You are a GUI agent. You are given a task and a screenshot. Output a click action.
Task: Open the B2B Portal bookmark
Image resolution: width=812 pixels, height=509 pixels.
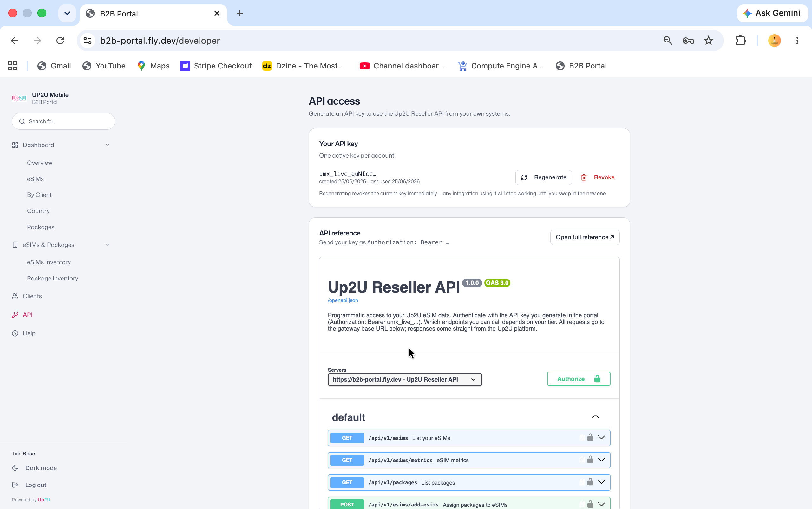[x=581, y=66]
